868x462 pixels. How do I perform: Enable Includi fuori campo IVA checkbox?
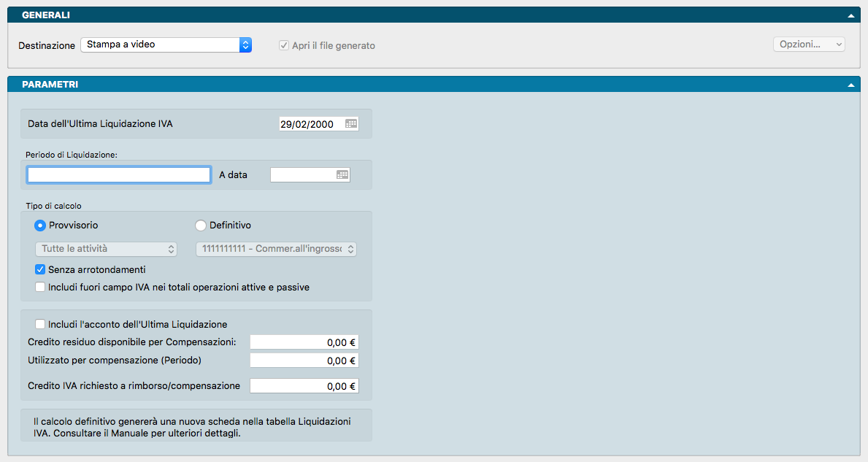[41, 288]
